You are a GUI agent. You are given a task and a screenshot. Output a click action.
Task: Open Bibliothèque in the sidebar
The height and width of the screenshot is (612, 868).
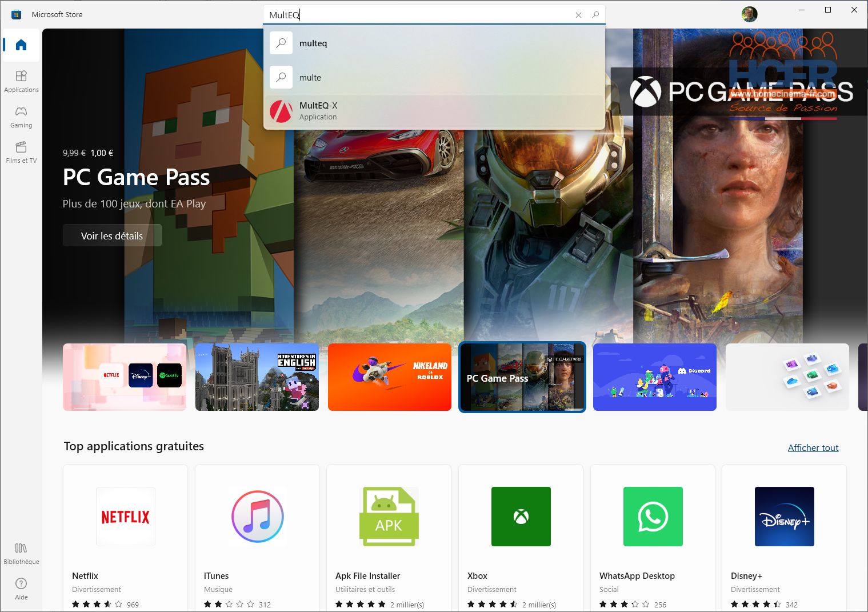[x=21, y=554]
